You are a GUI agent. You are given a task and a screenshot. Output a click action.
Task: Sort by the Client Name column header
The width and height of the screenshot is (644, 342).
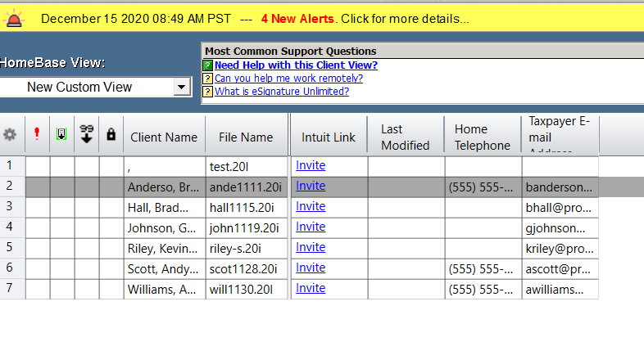(164, 137)
